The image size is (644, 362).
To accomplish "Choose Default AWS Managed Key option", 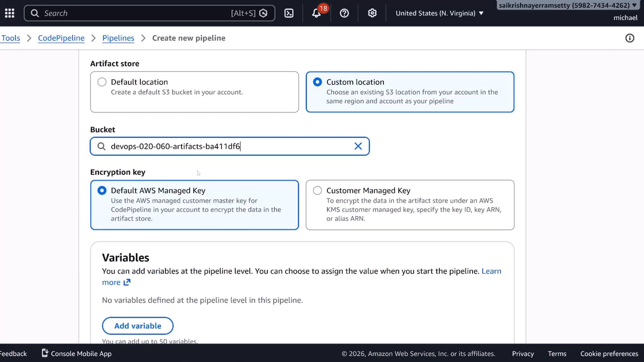I will [195, 205].
